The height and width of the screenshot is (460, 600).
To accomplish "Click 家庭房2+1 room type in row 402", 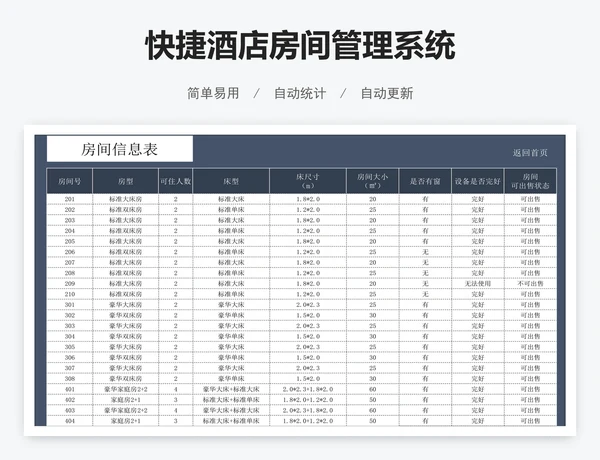I will point(126,400).
